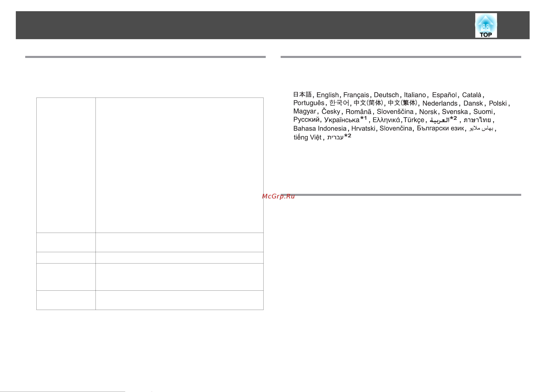This screenshot has height=392, width=555.
Task: Select the word "Français" in language list
Action: pyautogui.click(x=356, y=95)
